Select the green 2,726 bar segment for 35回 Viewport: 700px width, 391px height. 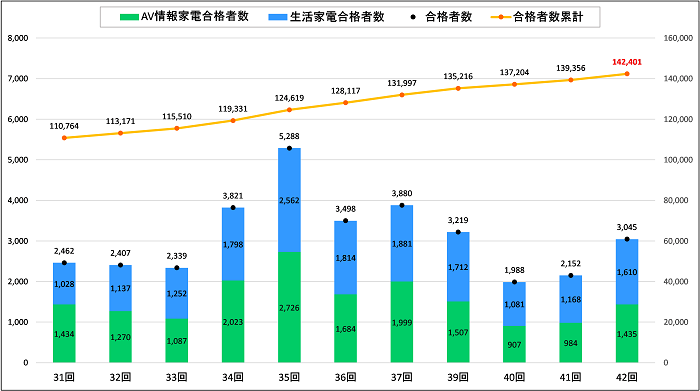coord(289,307)
